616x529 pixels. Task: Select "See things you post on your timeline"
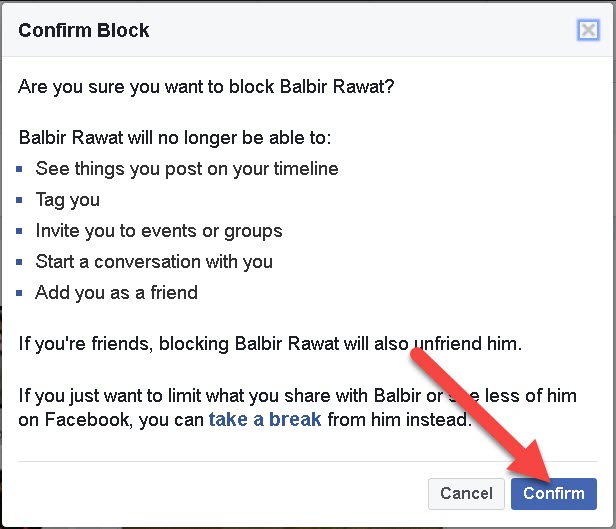click(186, 169)
